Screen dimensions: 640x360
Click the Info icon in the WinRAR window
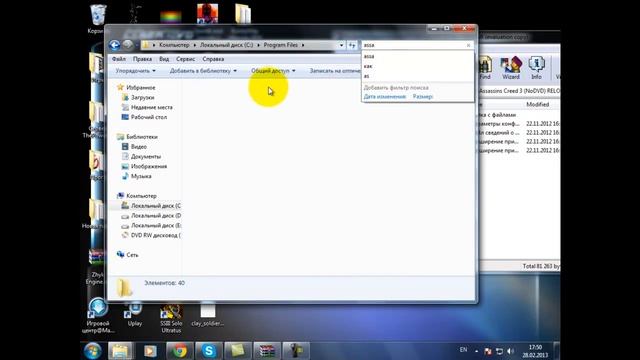536,68
